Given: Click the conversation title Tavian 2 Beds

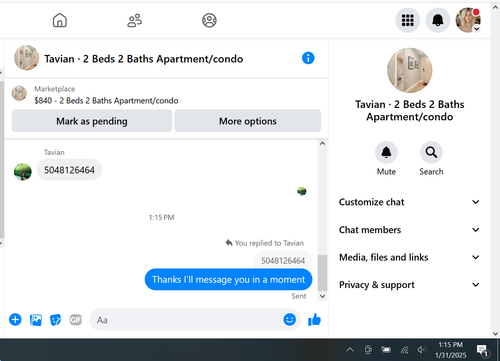Looking at the screenshot, I should (144, 59).
